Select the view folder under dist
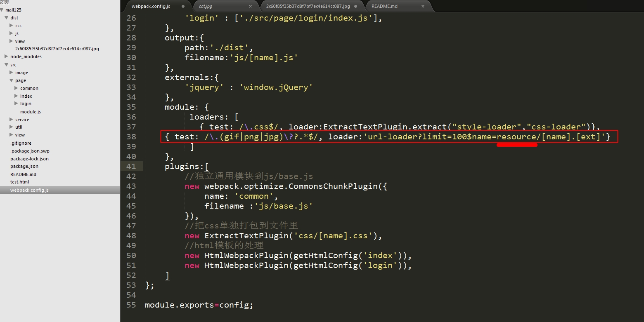The image size is (644, 322). (20, 41)
